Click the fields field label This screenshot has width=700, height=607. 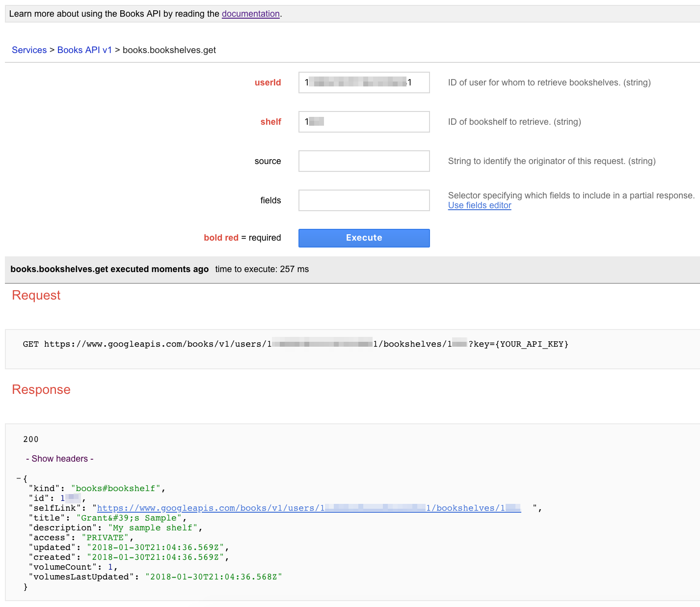[271, 200]
